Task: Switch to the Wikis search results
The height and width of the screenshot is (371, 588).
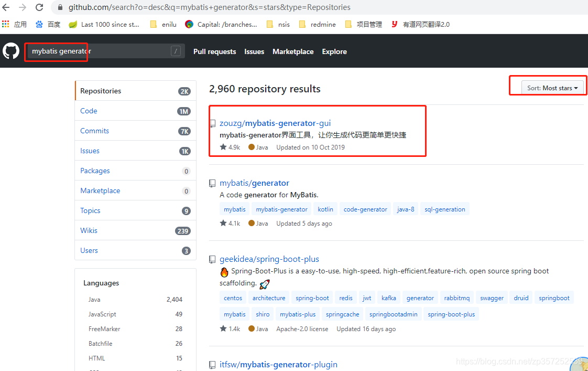Action: click(89, 230)
